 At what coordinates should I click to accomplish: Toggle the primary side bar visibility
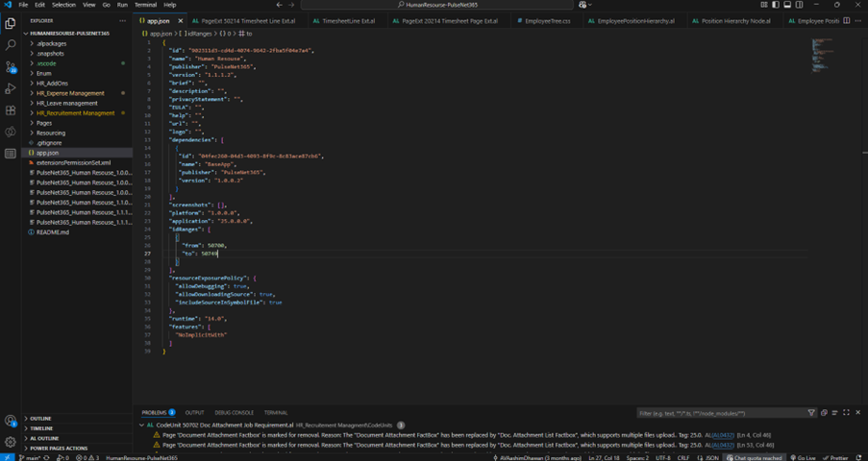click(776, 5)
